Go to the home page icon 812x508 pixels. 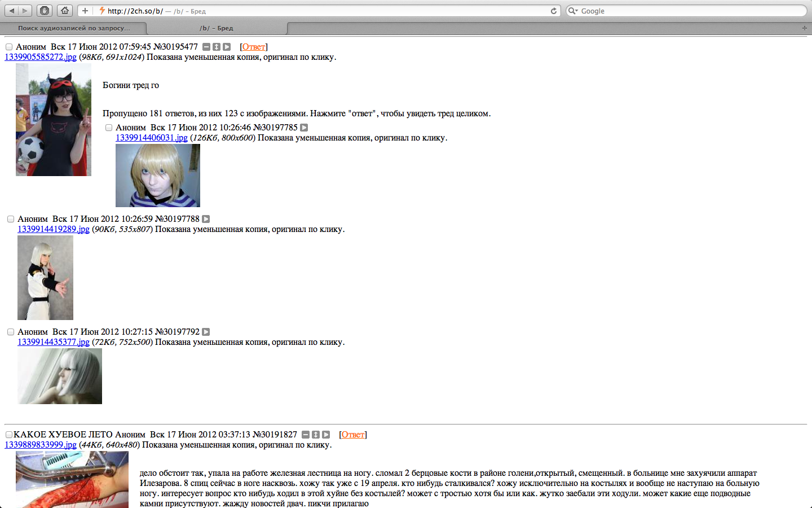(65, 11)
